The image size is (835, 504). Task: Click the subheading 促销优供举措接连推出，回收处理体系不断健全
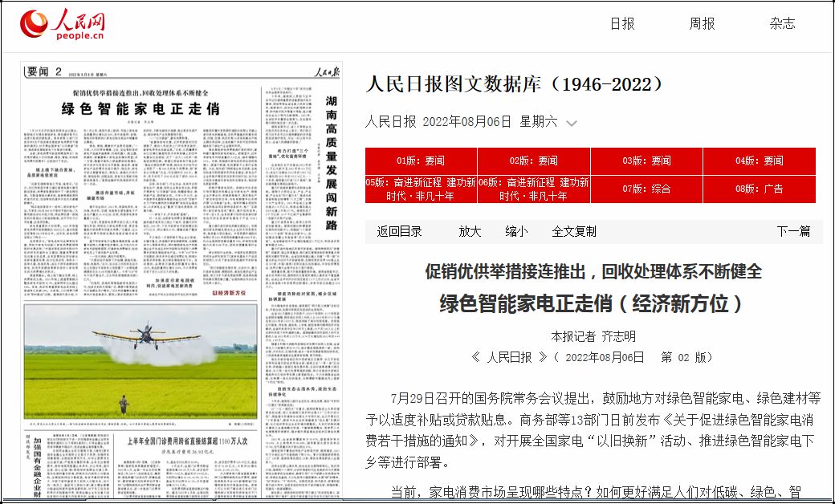tap(593, 271)
